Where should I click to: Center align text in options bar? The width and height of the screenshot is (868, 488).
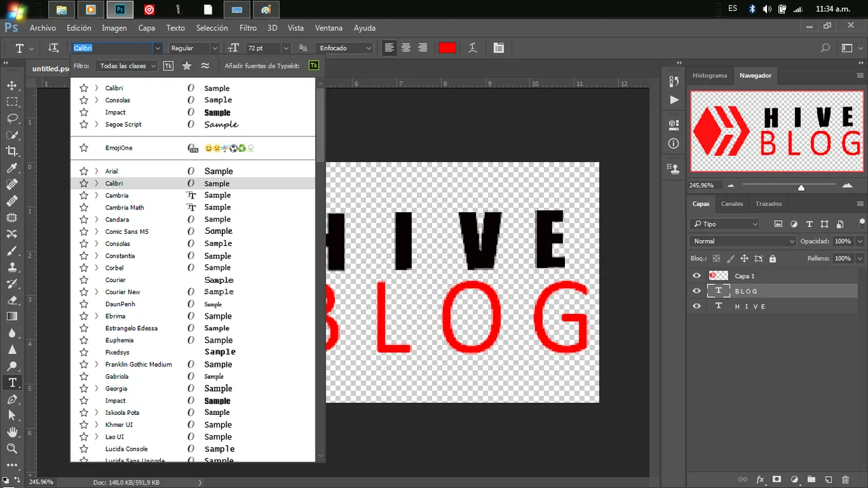tap(406, 47)
